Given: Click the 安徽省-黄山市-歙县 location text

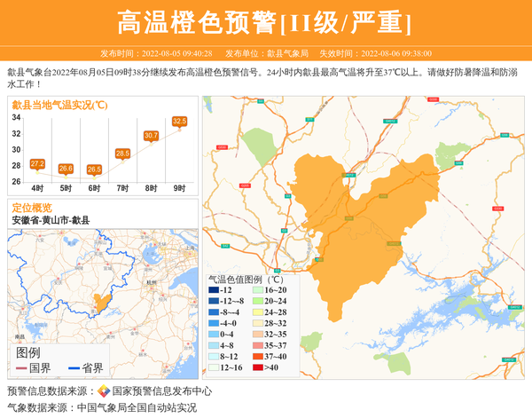Looking at the screenshot, I should (51, 220).
